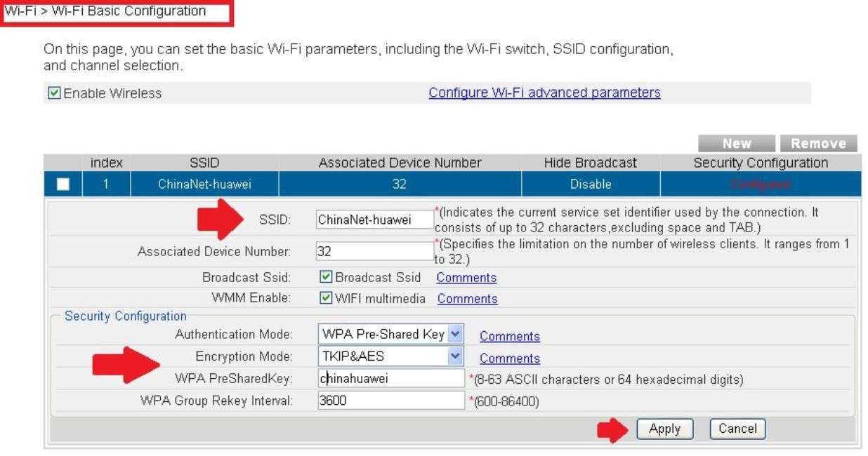Expand the Authentication Mode dropdown
The width and height of the screenshot is (868, 456).
391,335
